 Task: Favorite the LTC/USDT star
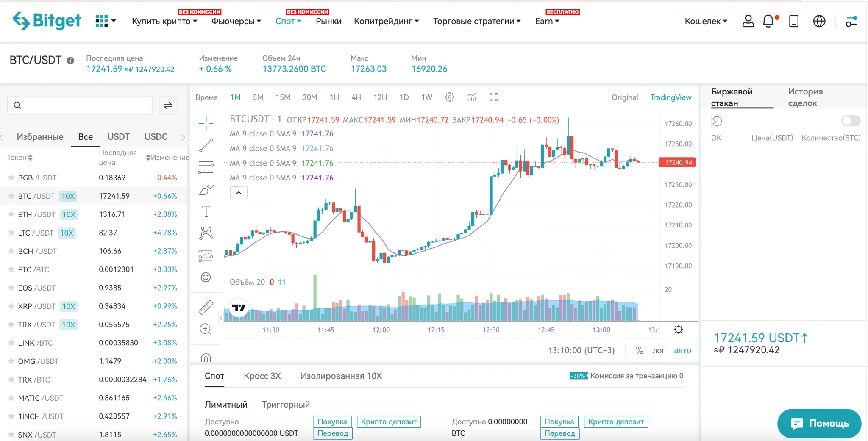[11, 233]
